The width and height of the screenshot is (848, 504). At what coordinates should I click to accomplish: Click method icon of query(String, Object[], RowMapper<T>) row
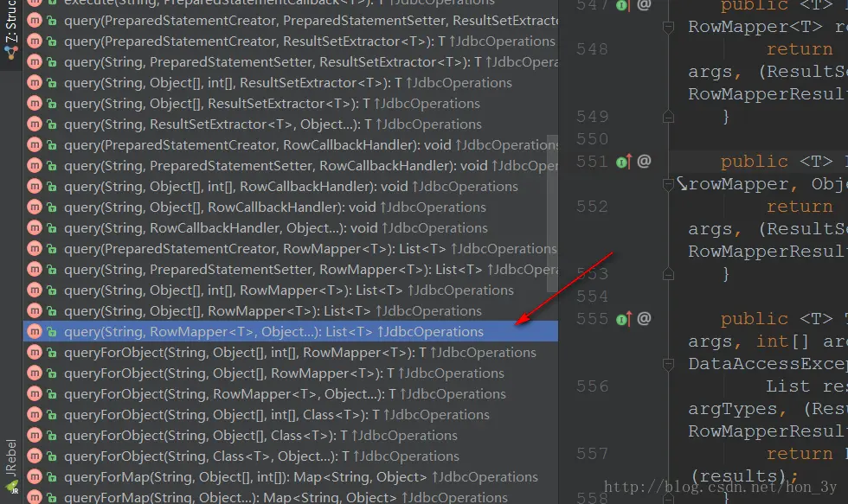pos(35,310)
